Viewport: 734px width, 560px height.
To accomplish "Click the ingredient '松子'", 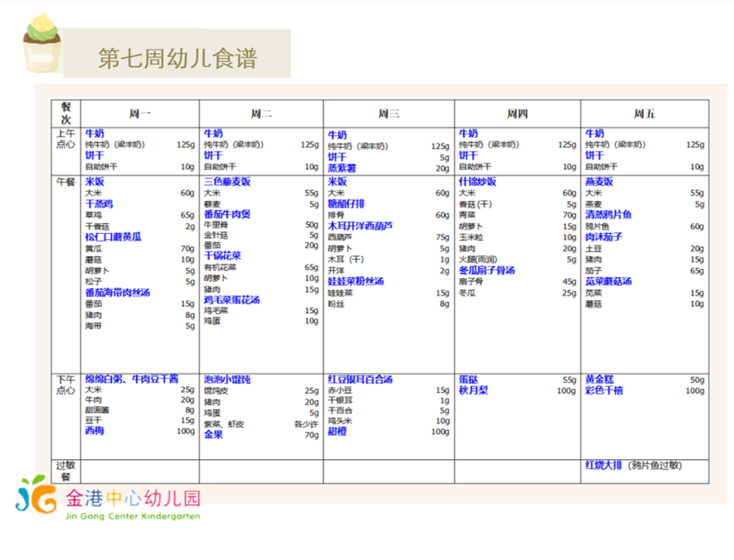I will 93,281.
